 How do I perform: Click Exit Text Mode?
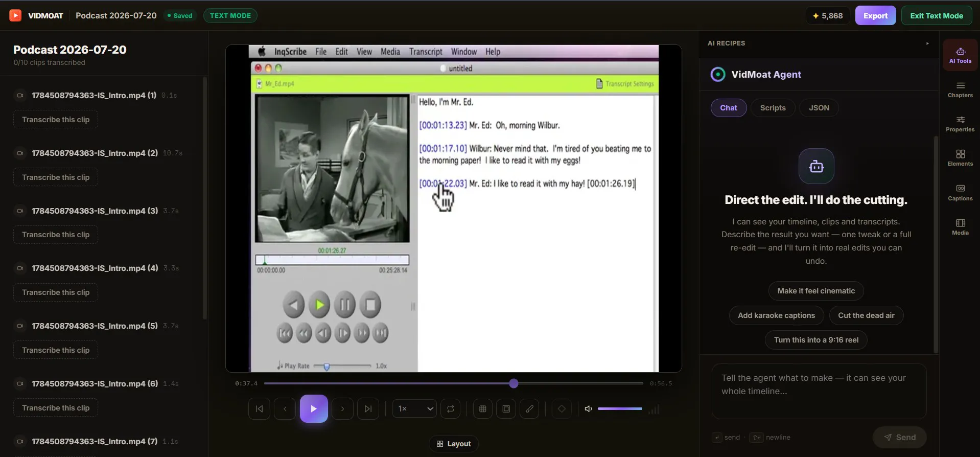click(937, 16)
